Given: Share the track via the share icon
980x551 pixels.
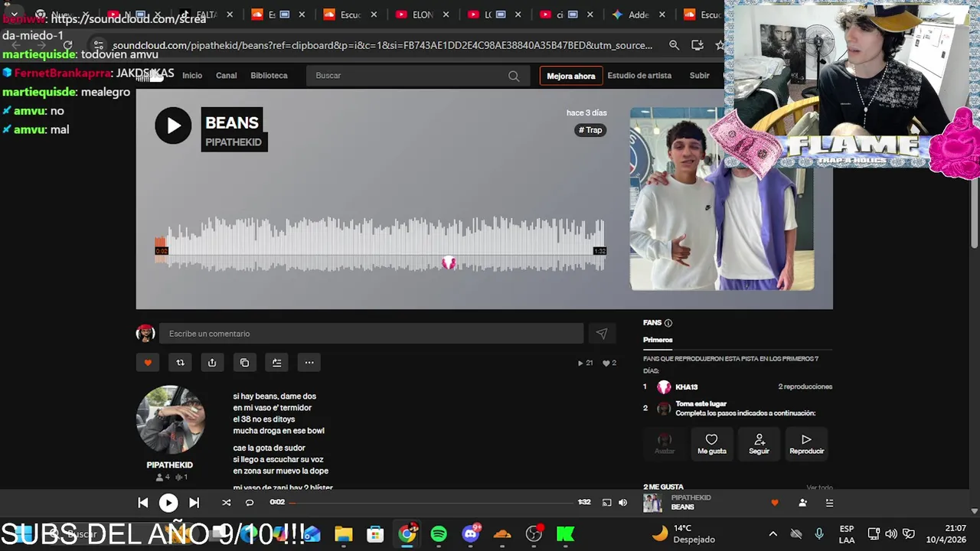Looking at the screenshot, I should point(212,363).
